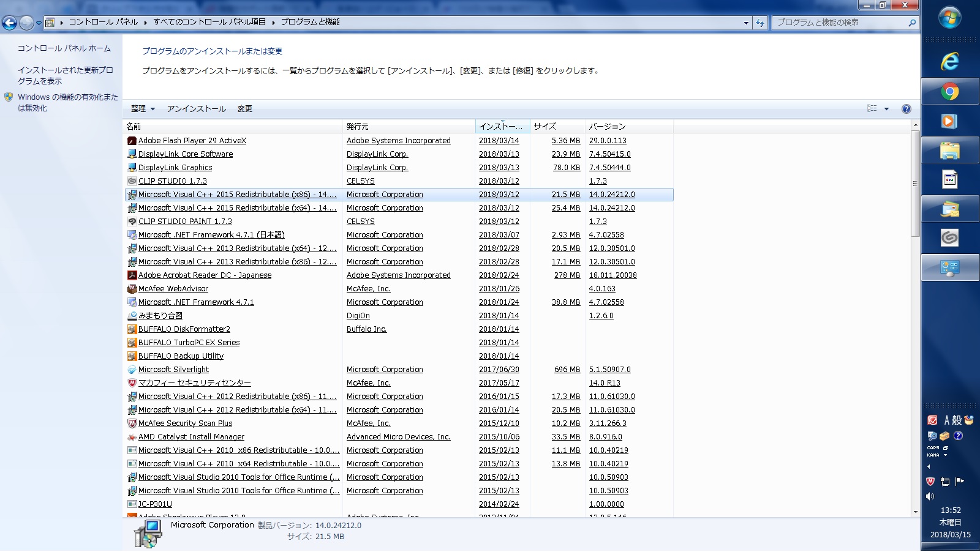Viewport: 980px width, 552px height.
Task: Open the view options dropdown arrow
Action: [x=886, y=109]
